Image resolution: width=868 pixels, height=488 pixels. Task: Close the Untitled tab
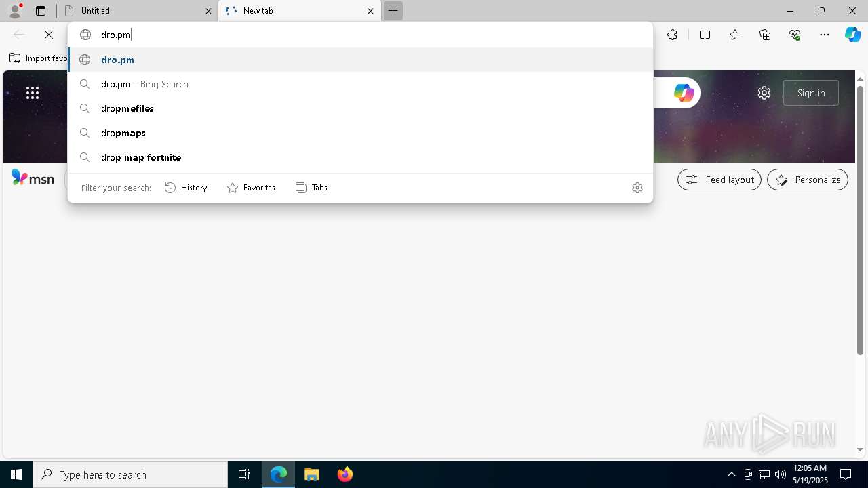(x=208, y=11)
